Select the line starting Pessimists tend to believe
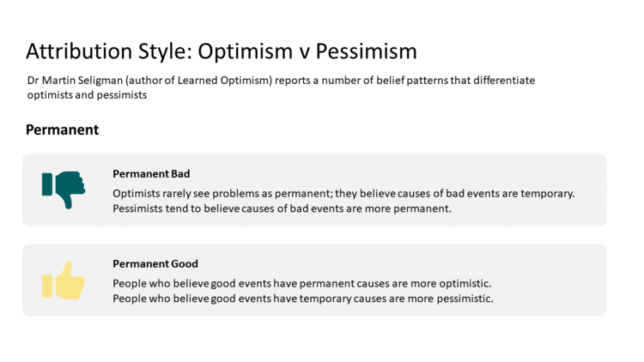 click(282, 208)
